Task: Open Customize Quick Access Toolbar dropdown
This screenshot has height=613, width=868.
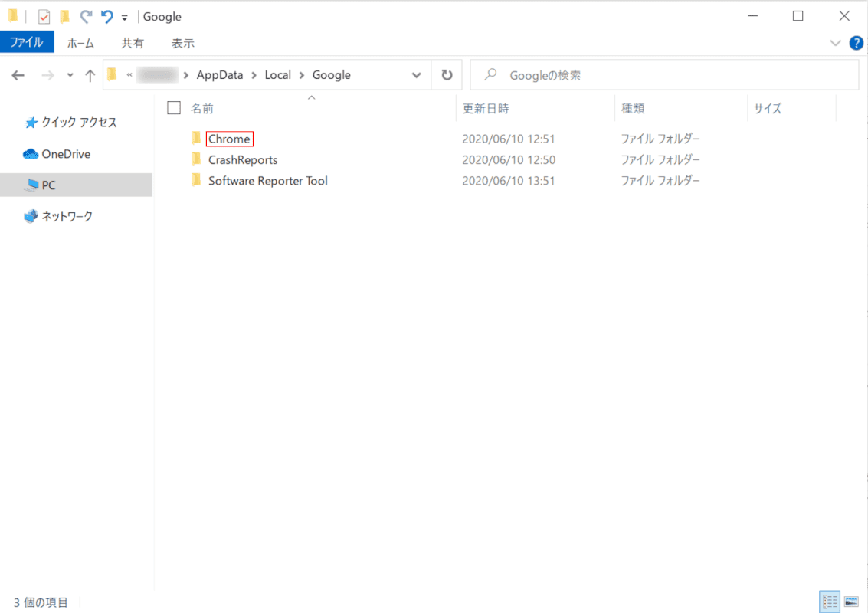Action: 125,18
